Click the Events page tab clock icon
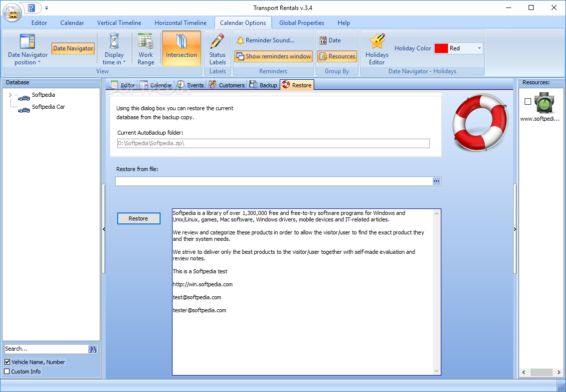 (181, 85)
